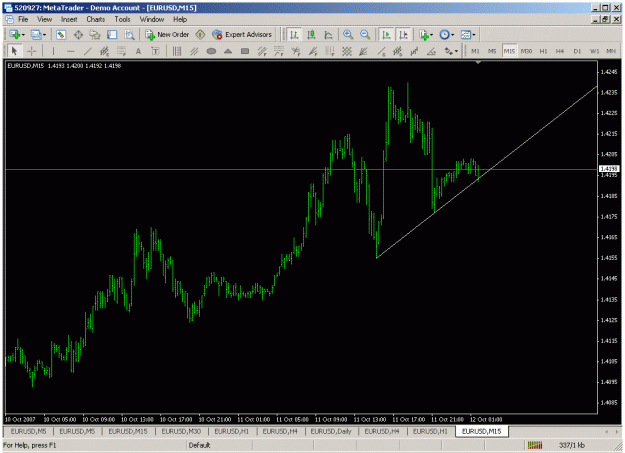
Task: Select the Andrews Pitchfork tool
Action: click(296, 51)
